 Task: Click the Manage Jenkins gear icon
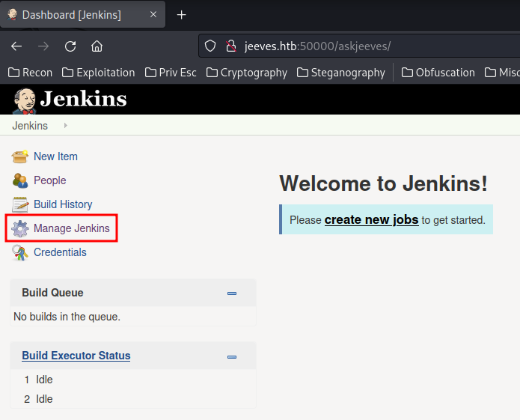[20, 228]
